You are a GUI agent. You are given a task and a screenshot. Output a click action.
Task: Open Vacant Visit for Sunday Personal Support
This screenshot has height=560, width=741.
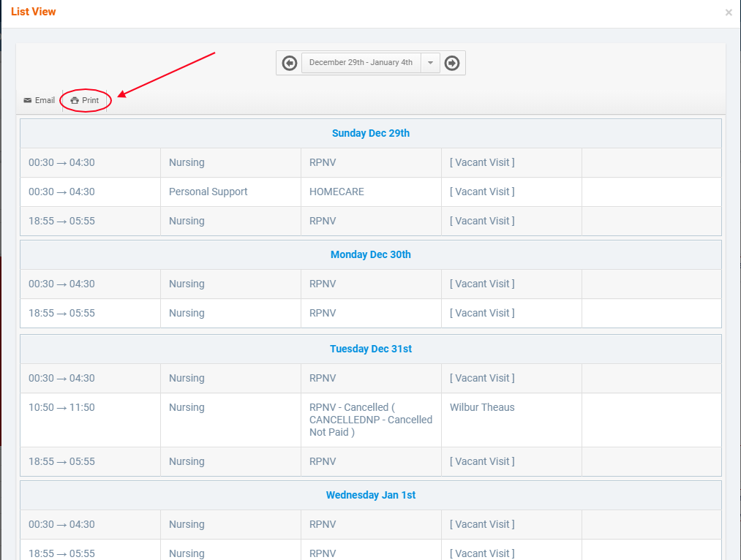(x=482, y=192)
